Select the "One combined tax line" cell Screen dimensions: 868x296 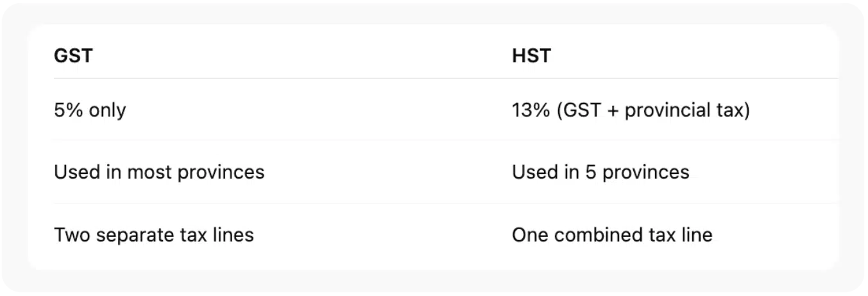(612, 235)
